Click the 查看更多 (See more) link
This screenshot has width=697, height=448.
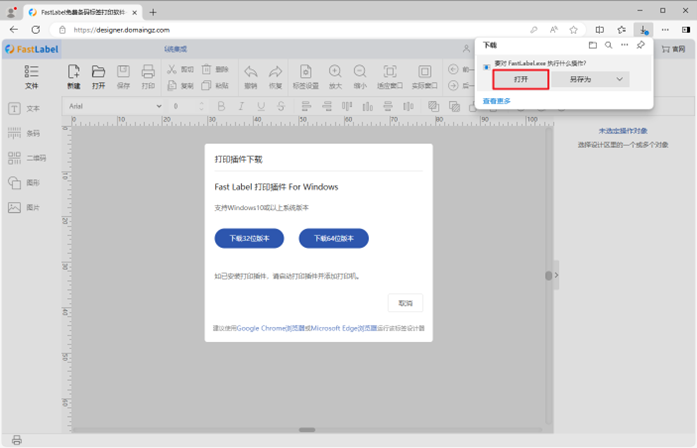[x=497, y=101]
